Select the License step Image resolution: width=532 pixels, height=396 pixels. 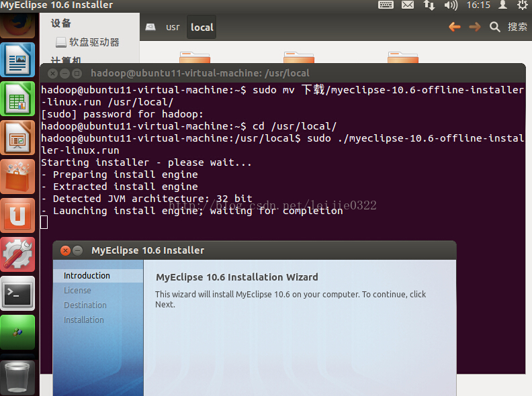77,291
